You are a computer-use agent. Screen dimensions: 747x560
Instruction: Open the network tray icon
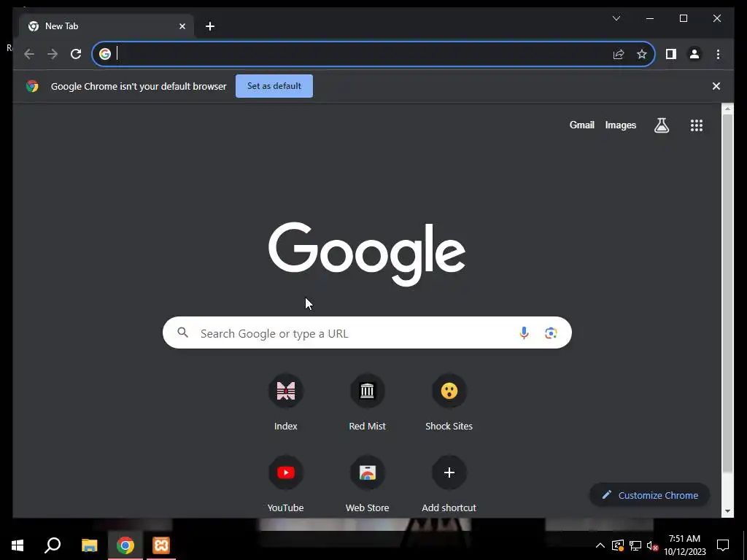pyautogui.click(x=635, y=545)
